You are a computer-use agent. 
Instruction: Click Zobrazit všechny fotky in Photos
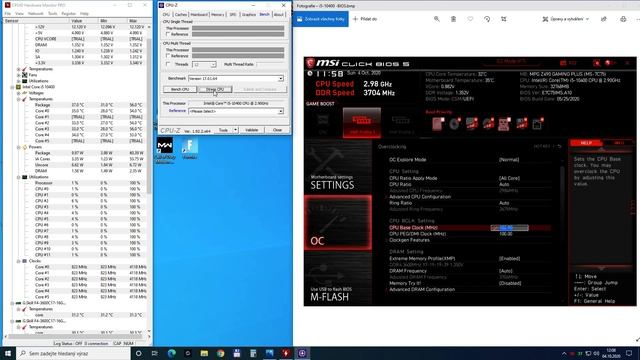[321, 19]
